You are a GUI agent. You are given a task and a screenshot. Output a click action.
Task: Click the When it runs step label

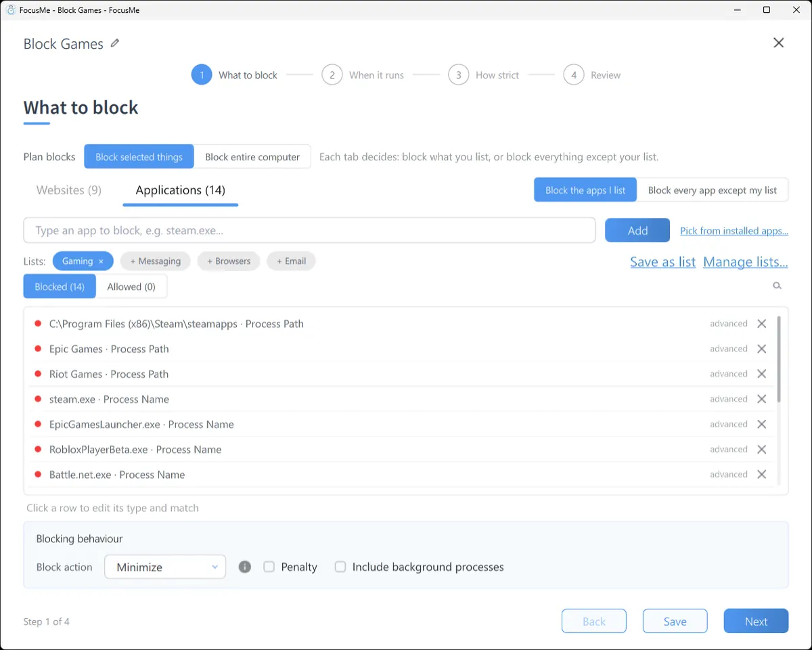click(376, 75)
